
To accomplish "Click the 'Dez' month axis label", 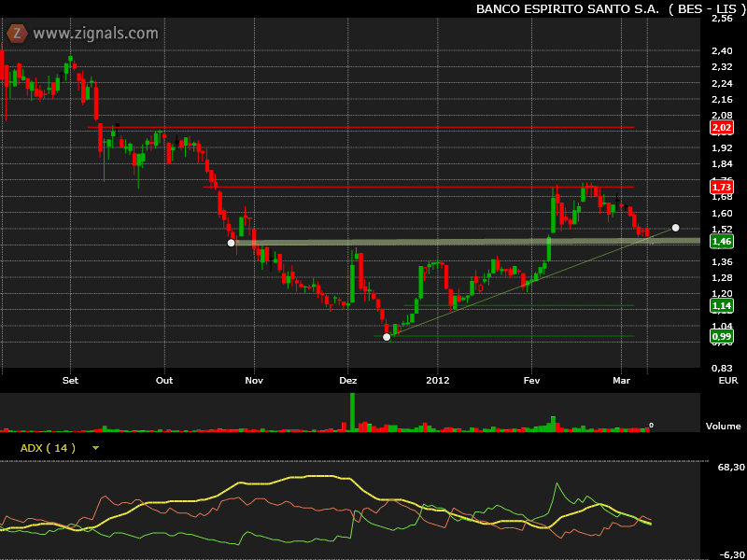I will click(x=347, y=381).
